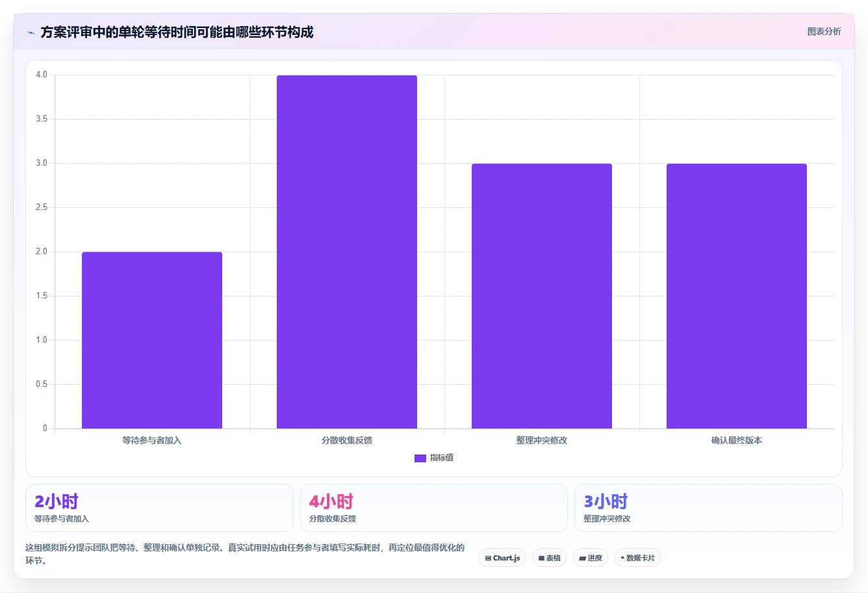Click the chart title 方案评审中的单轮等待时间
This screenshot has height=593, width=868.
click(177, 32)
